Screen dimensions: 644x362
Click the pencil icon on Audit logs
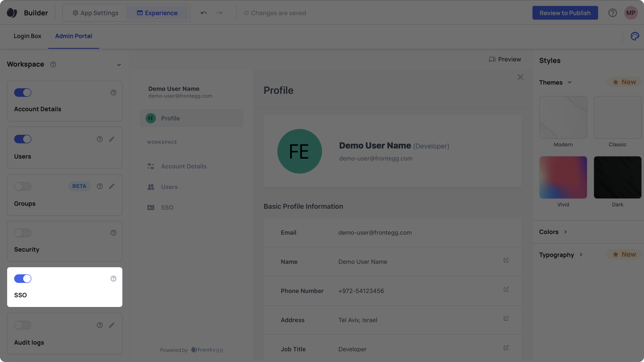(112, 325)
